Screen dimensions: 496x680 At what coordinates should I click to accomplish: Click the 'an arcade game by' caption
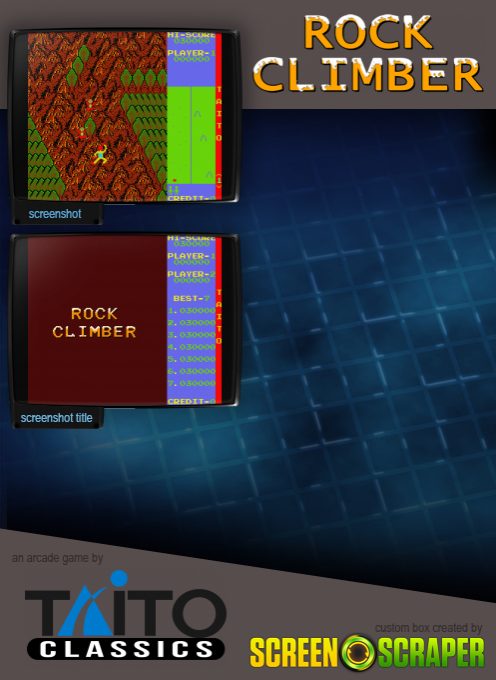tap(57, 558)
